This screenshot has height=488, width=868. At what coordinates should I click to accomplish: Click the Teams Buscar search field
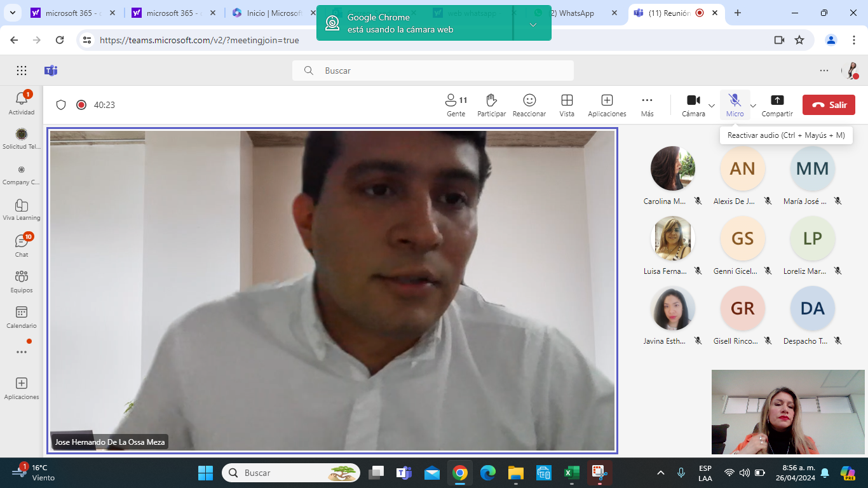433,71
